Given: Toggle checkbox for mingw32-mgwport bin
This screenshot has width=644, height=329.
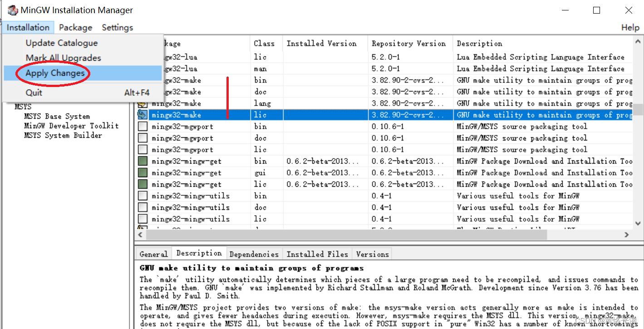Looking at the screenshot, I should [x=143, y=126].
